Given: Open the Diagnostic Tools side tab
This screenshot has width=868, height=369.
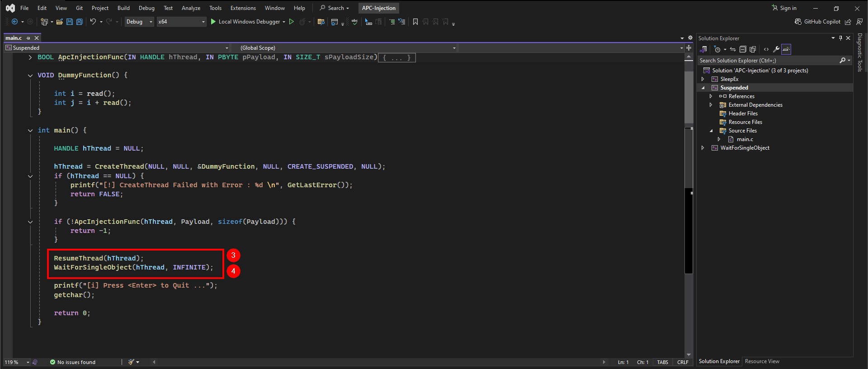Looking at the screenshot, I should [x=860, y=52].
